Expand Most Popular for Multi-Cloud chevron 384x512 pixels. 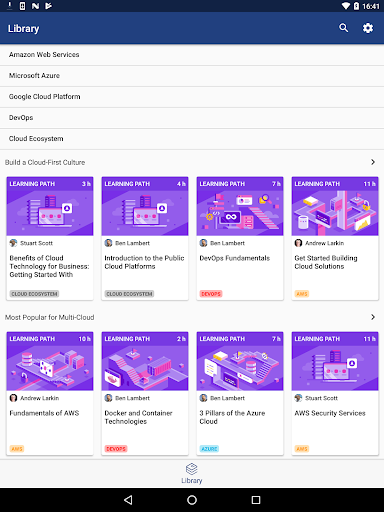click(x=373, y=317)
